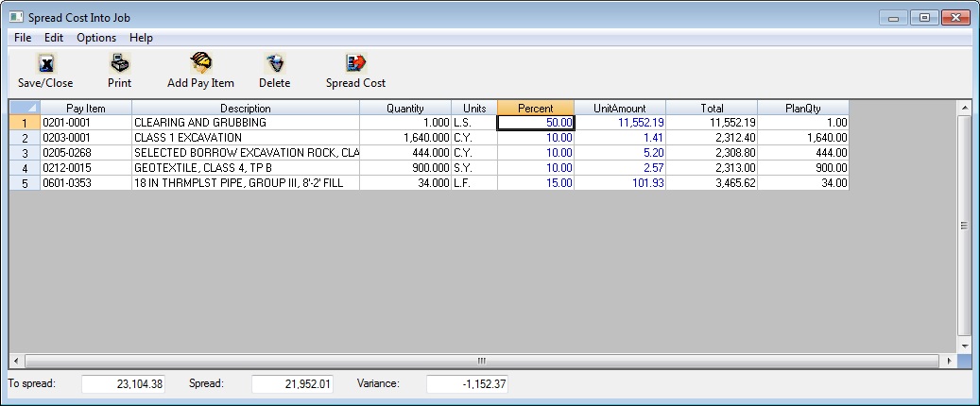The height and width of the screenshot is (406, 980).
Task: Click pay item cell 0205-0268
Action: pyautogui.click(x=86, y=153)
